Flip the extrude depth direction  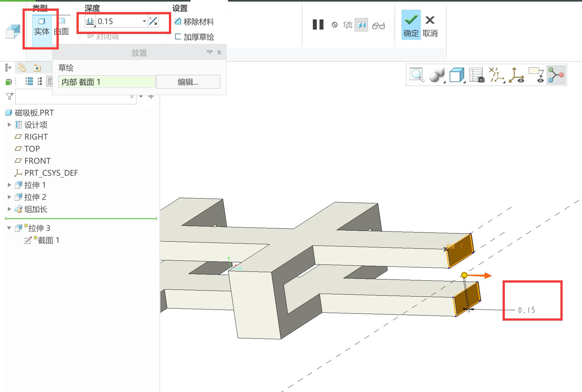pos(153,22)
